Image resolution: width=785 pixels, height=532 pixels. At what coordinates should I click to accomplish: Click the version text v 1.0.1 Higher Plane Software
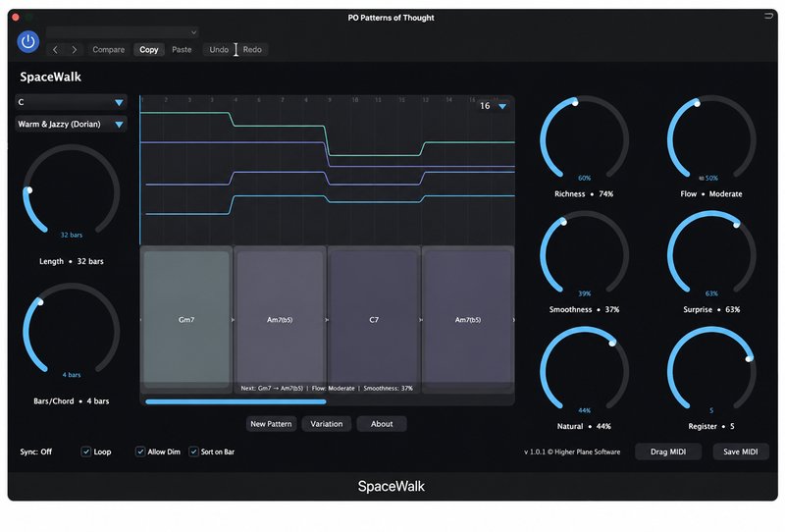572,452
